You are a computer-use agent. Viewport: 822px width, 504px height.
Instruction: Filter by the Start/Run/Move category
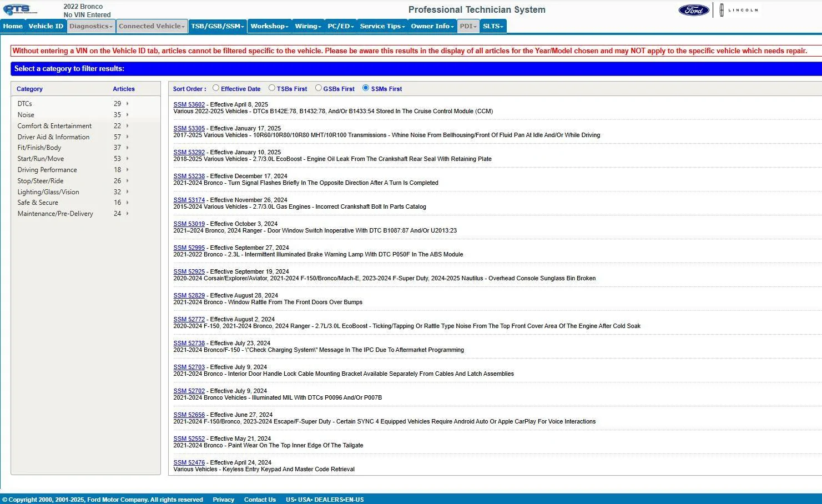click(x=41, y=159)
